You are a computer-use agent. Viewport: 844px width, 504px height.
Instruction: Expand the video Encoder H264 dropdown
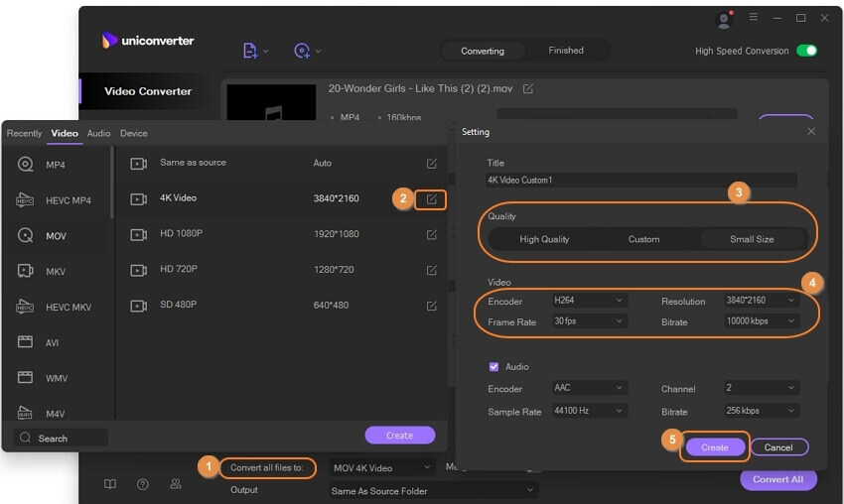[x=589, y=301]
